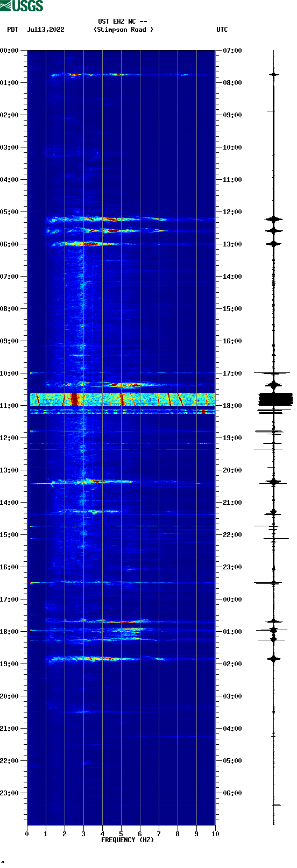This screenshot has height=868, width=297.
Task: Click the 5 Hz frequency tick label
Action: [121, 834]
